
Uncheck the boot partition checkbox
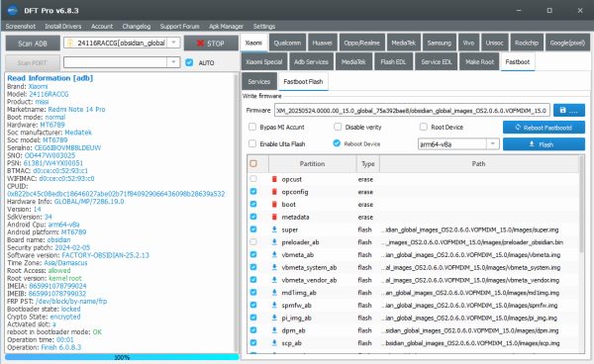pos(253,204)
